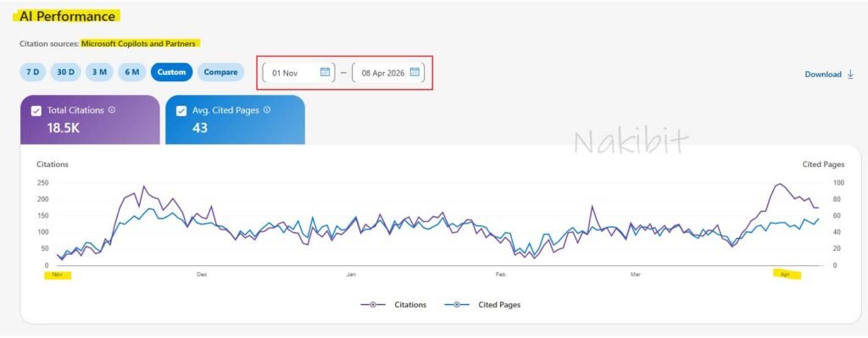This screenshot has height=338, width=868.
Task: Click the Jan label on chart axis
Action: point(351,274)
